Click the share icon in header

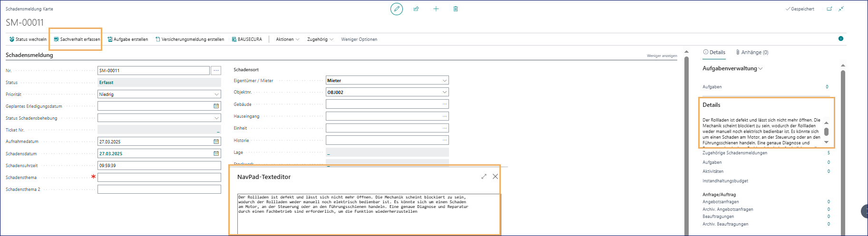(416, 9)
